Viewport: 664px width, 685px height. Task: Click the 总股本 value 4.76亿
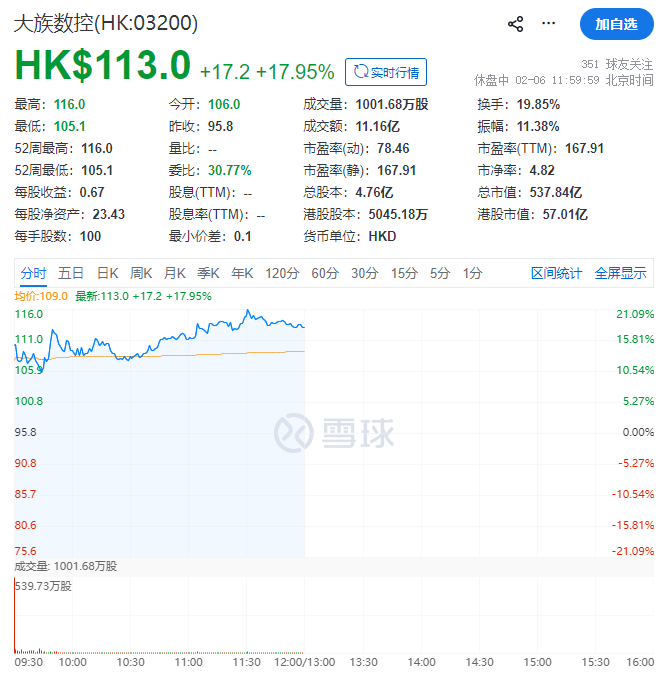(x=374, y=192)
